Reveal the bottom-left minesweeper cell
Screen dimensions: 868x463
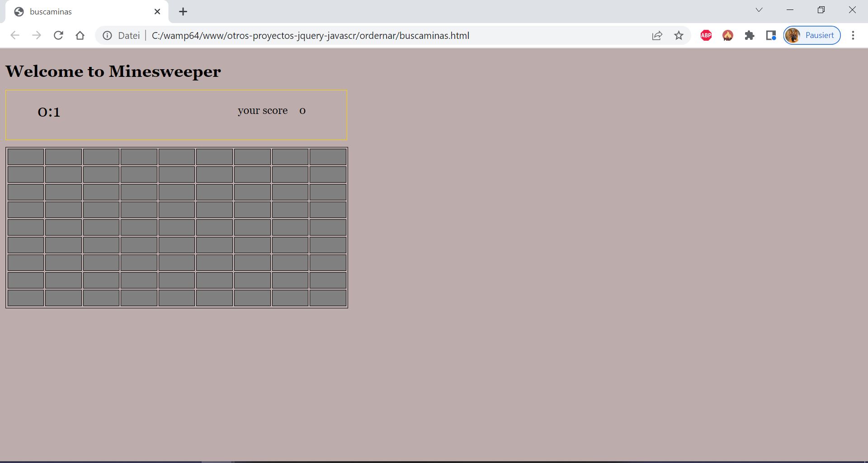pyautogui.click(x=26, y=298)
